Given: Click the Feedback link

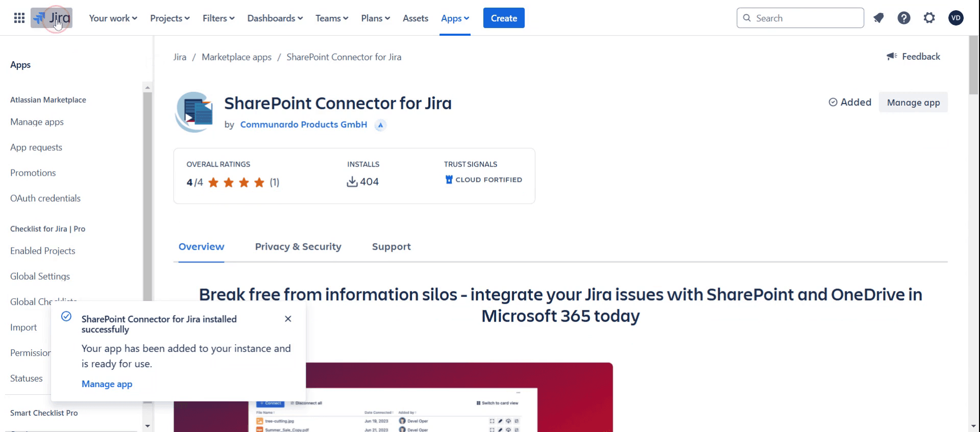Looking at the screenshot, I should pyautogui.click(x=921, y=57).
